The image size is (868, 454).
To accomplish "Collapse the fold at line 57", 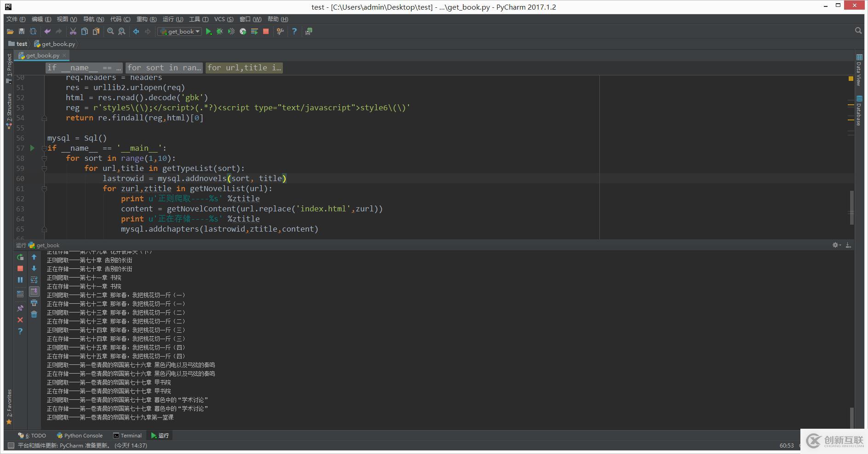I will pos(44,148).
